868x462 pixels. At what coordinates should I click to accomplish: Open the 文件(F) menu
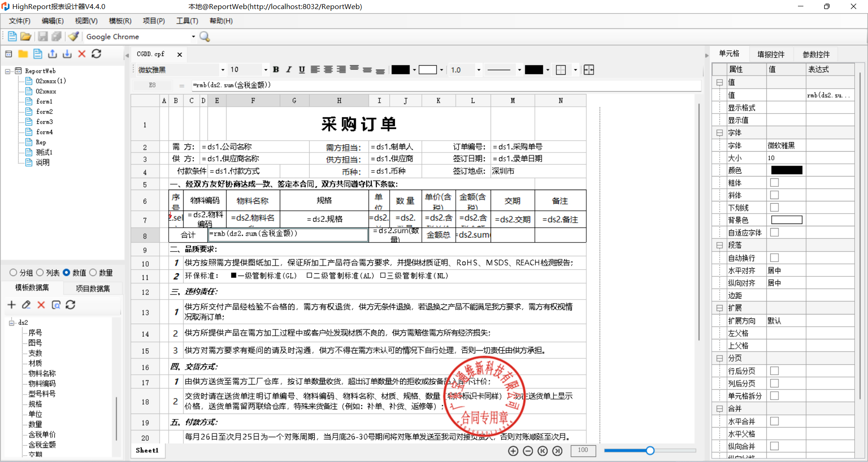19,21
